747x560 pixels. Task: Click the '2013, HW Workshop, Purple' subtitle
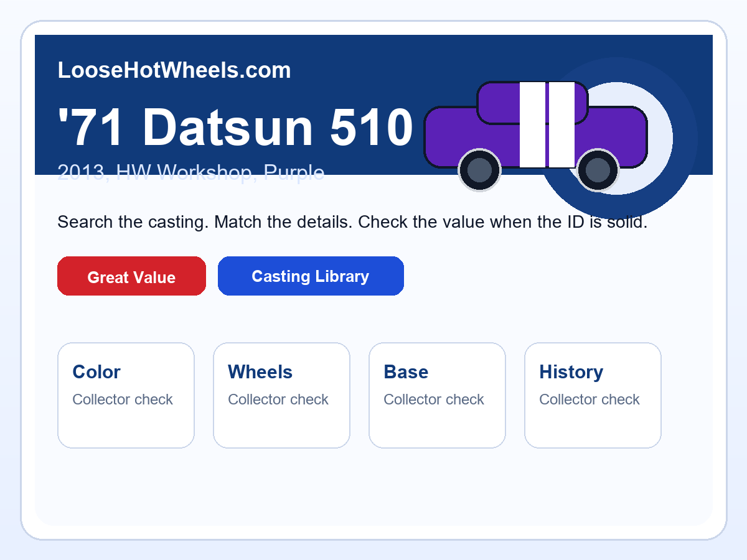[x=191, y=172]
